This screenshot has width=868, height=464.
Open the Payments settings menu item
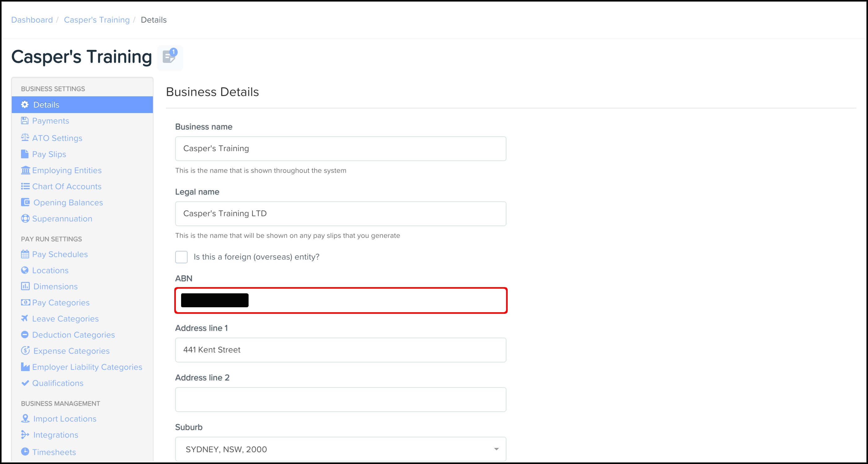pyautogui.click(x=50, y=121)
